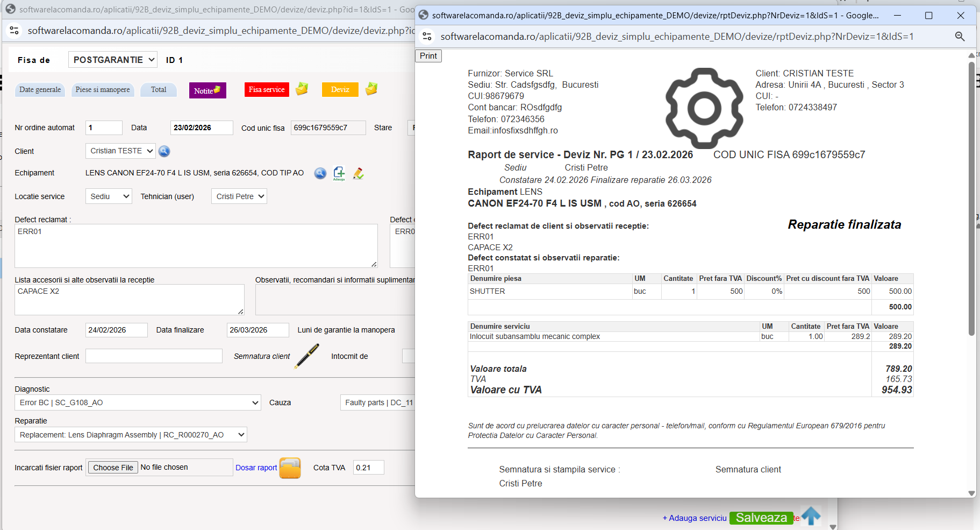Click site settings icon in main window address bar

(x=15, y=31)
